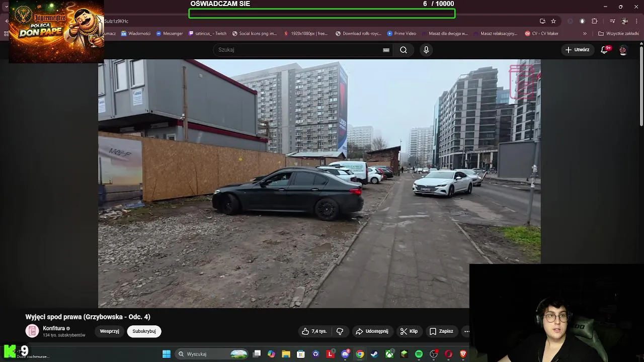
Task: Like the video with thumbs-up 7,4 tys.
Action: (314, 331)
